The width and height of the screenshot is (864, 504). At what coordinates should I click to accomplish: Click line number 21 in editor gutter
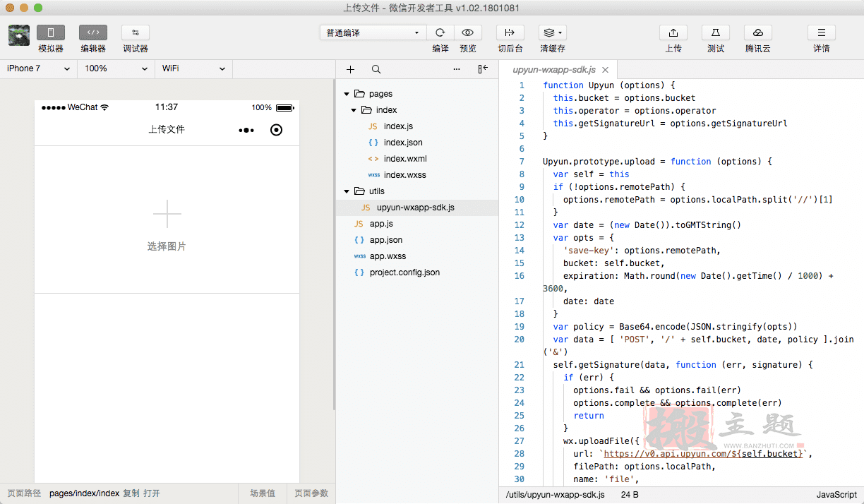pyautogui.click(x=520, y=365)
